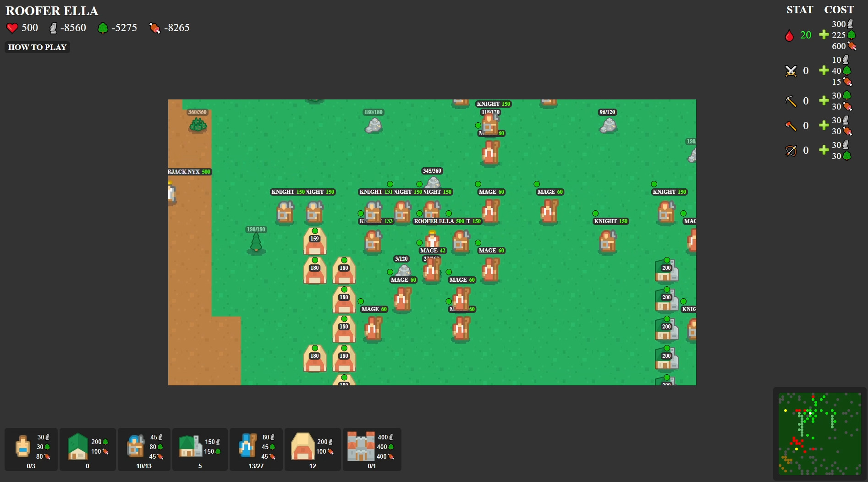The image size is (868, 482).
Task: Click the depleted rock labeled 3/120
Action: 403,270
